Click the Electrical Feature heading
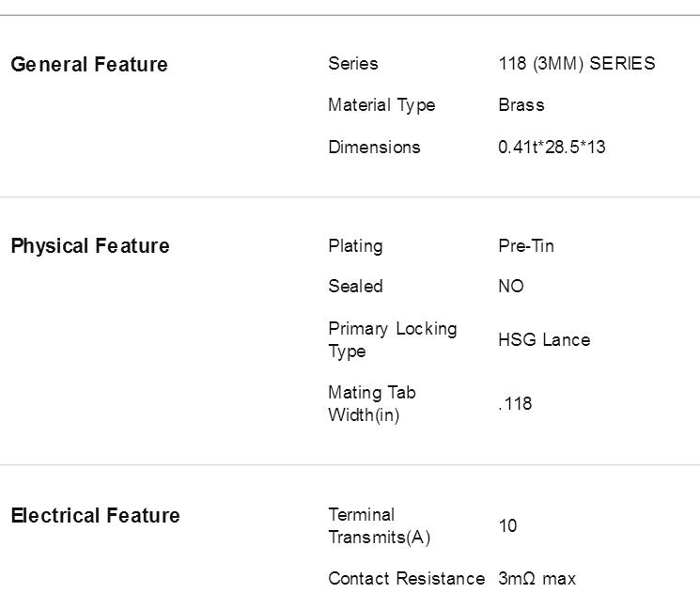Viewport: 700px width, 609px height. pos(96,515)
